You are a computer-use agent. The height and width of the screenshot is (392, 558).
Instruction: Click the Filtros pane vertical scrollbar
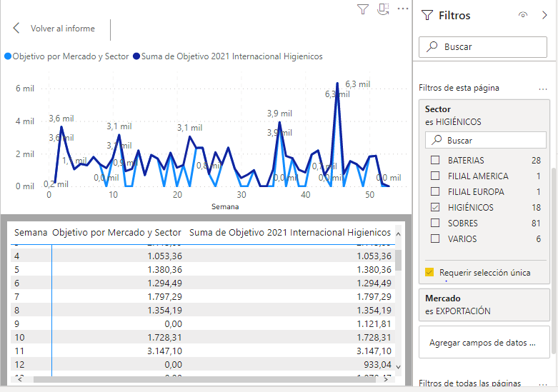coord(554,261)
